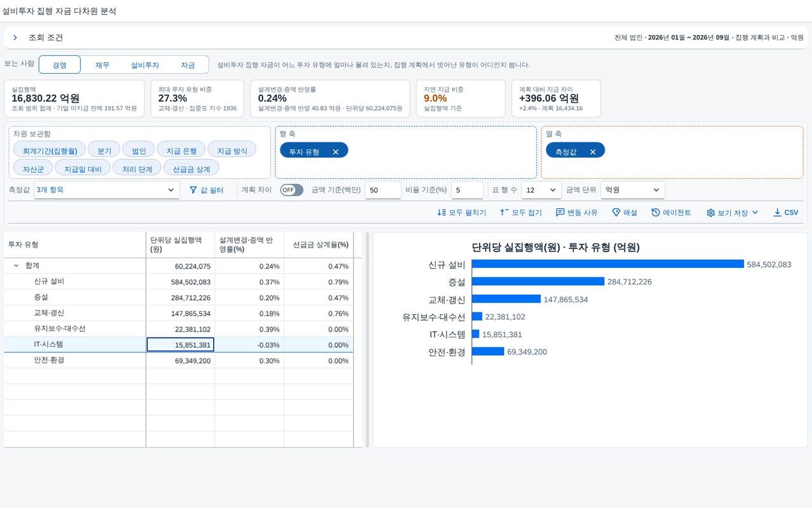This screenshot has width=812, height=508.
Task: Toggle the 계획 차이 switch
Action: coord(292,190)
